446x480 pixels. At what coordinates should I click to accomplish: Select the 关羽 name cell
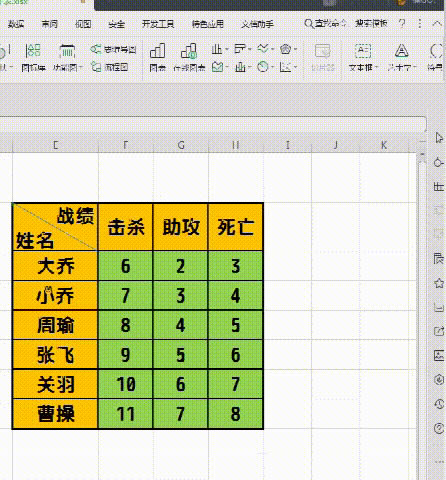point(55,384)
